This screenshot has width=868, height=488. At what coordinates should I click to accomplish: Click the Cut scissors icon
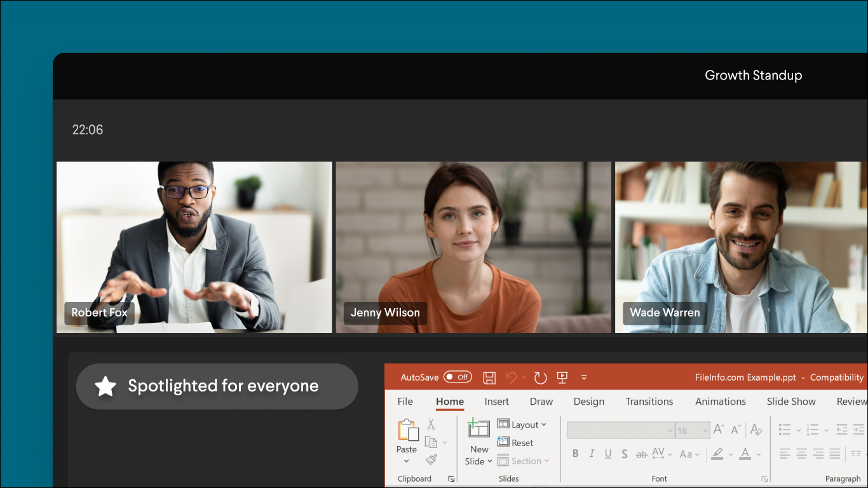tap(431, 424)
